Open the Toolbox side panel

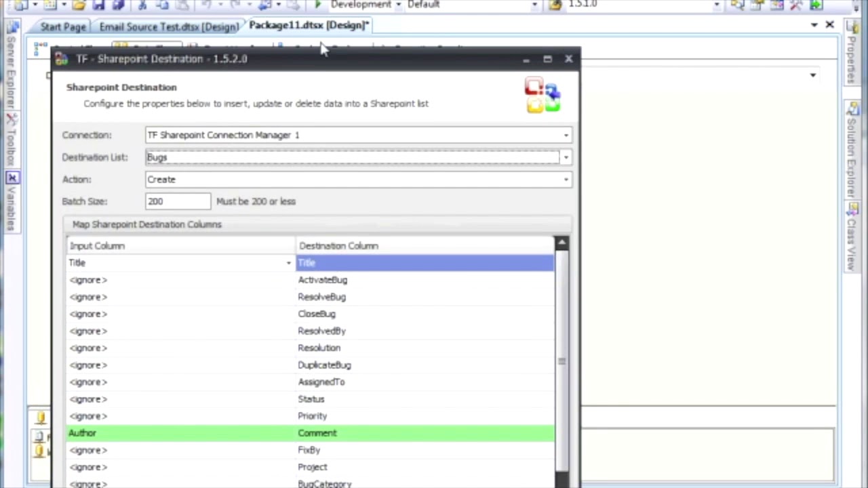click(12, 140)
